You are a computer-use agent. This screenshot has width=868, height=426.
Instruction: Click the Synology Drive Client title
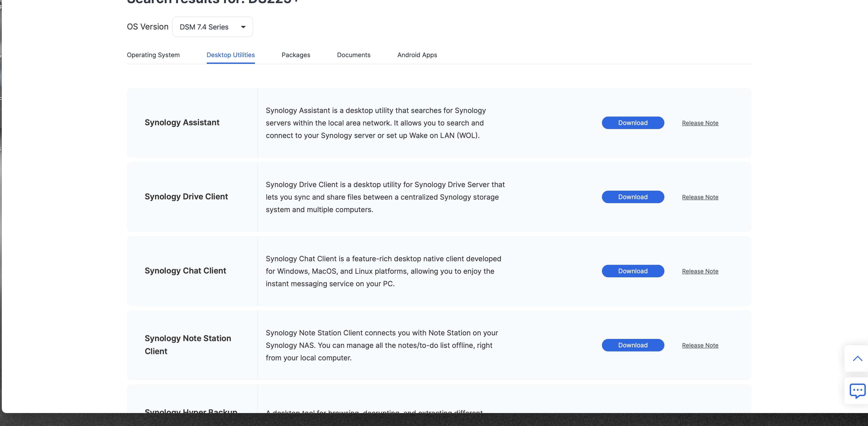186,197
